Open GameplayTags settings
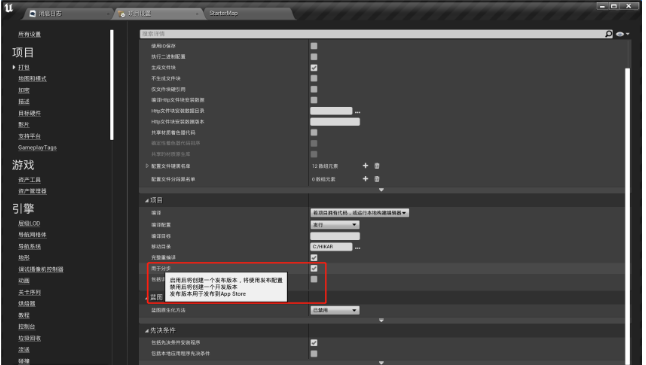Screen dimensions: 646x365 pos(37,147)
